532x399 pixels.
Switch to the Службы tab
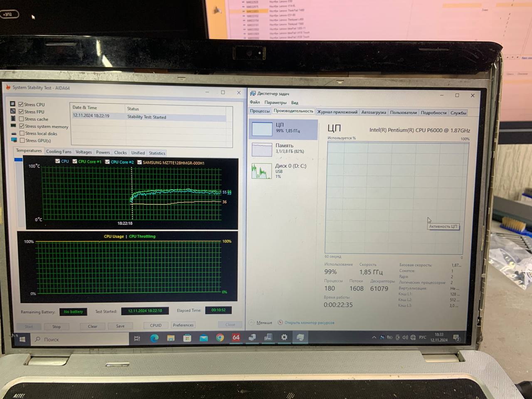tap(458, 113)
